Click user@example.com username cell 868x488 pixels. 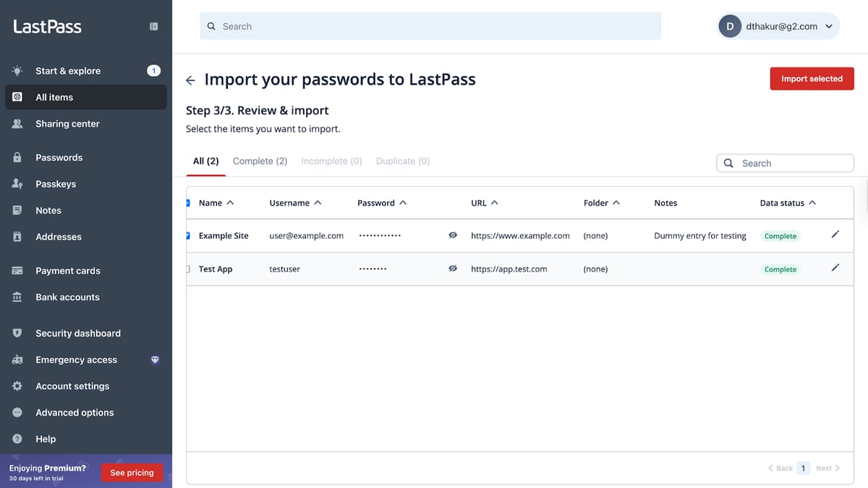pos(306,236)
